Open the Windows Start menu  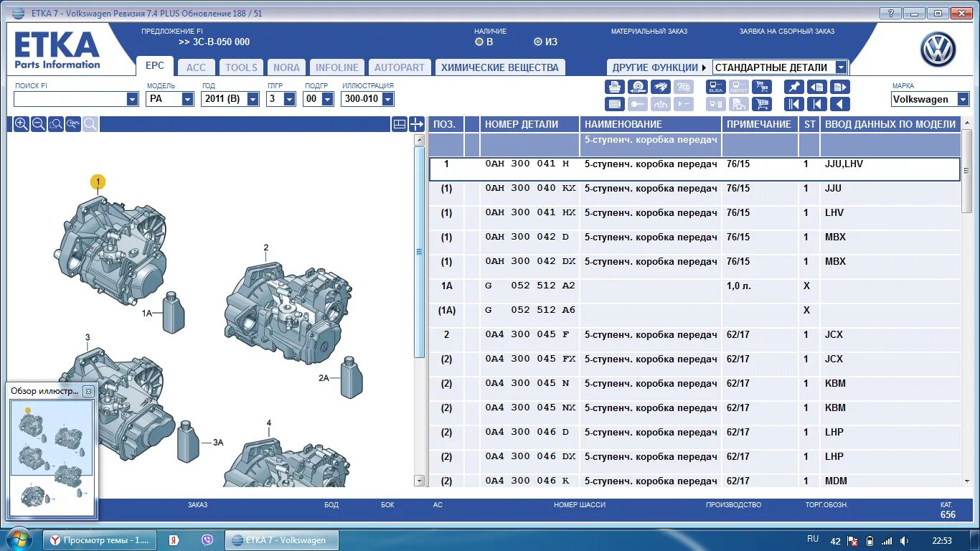click(x=18, y=540)
